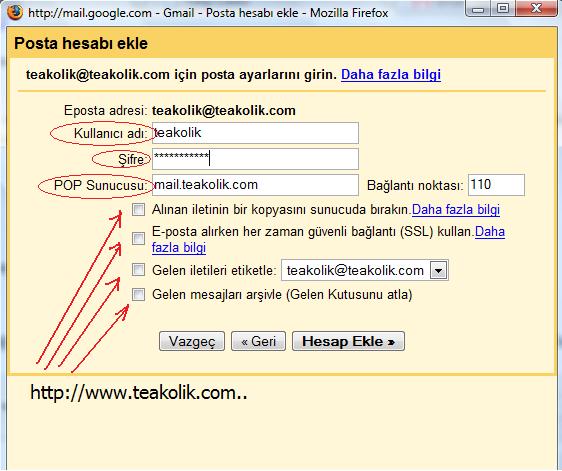Focus the Kullanıcı adı input field

(x=255, y=133)
